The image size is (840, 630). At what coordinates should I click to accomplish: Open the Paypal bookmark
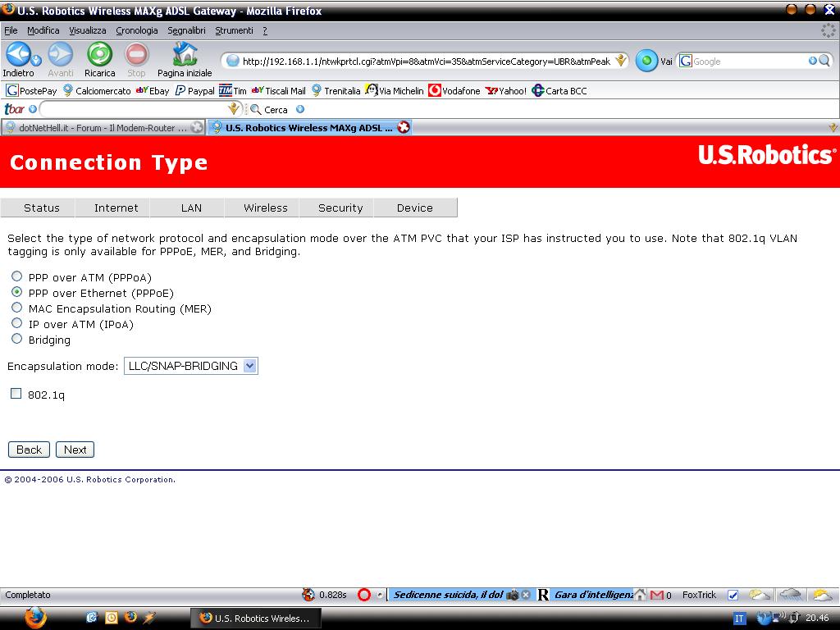pos(195,90)
